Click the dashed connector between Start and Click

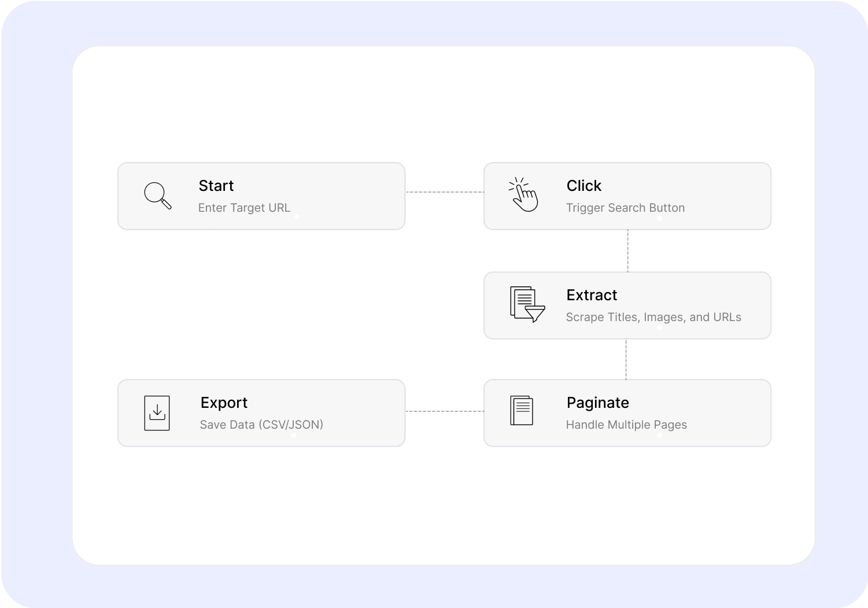[x=445, y=192]
